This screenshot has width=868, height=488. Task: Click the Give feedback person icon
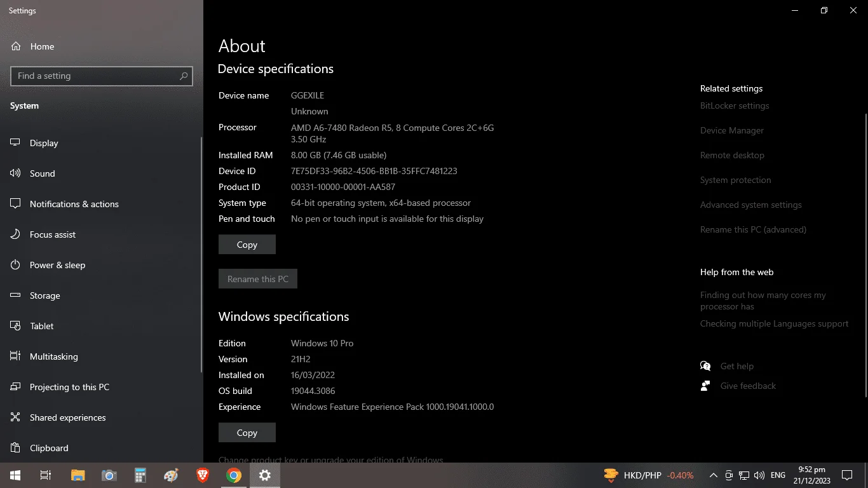pos(705,386)
